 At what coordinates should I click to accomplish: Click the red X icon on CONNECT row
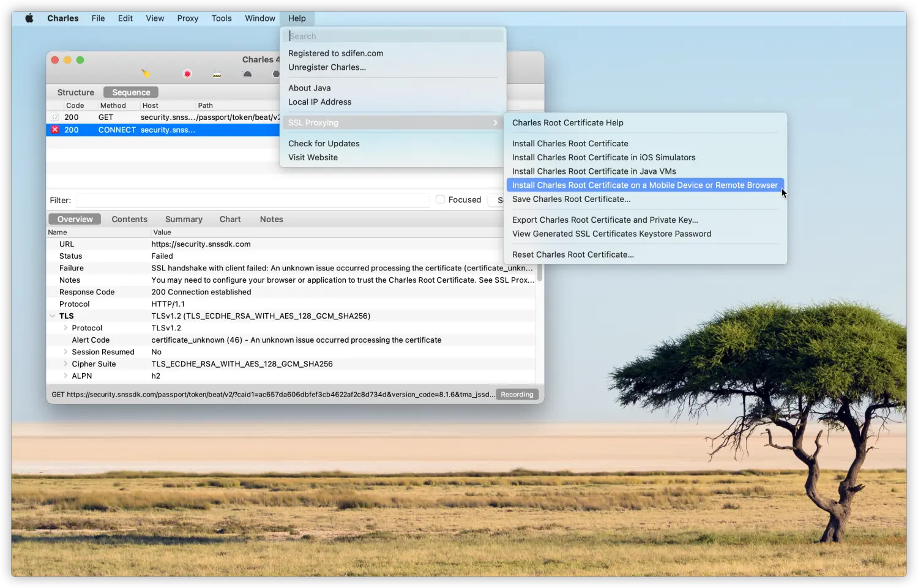pos(54,130)
